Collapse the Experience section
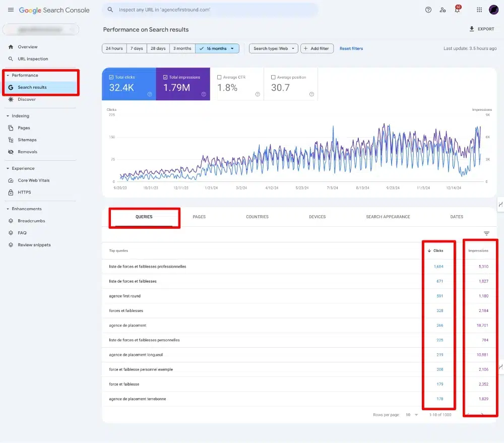 click(8, 168)
